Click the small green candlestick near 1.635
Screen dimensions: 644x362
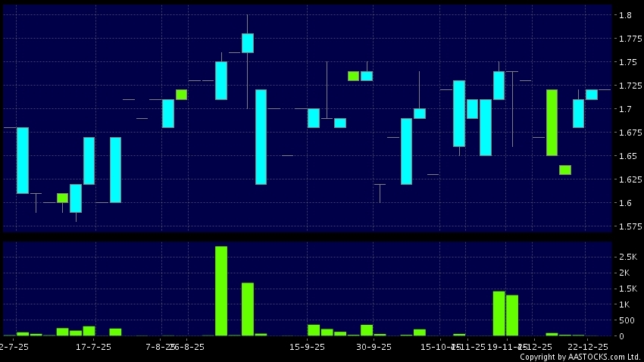pos(565,170)
